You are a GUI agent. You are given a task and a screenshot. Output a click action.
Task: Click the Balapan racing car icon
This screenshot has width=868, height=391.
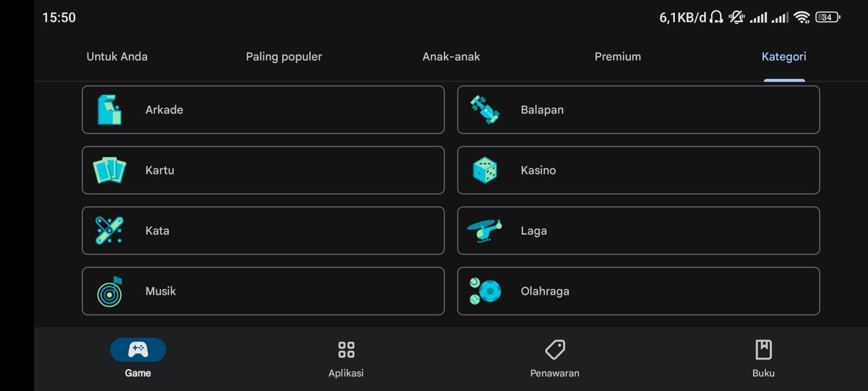(x=484, y=109)
